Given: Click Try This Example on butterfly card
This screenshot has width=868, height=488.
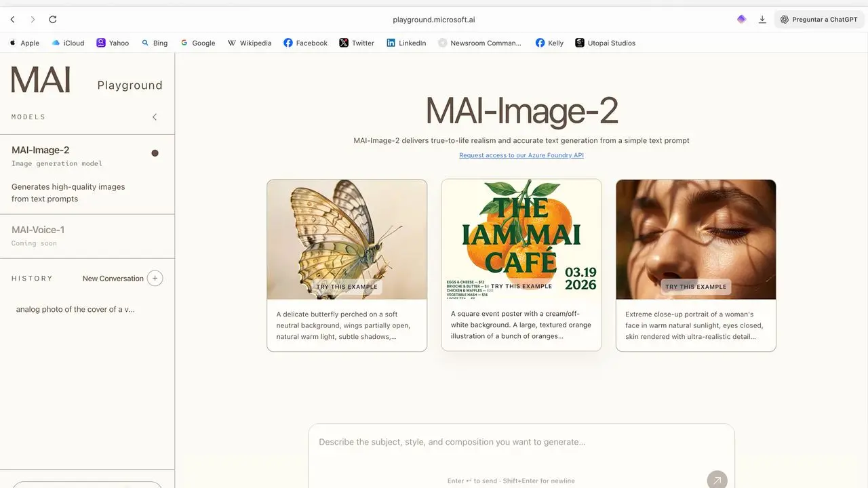Looking at the screenshot, I should click(x=347, y=287).
